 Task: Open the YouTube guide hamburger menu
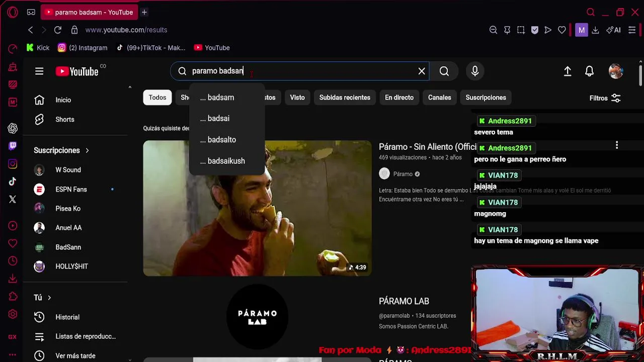pos(39,71)
